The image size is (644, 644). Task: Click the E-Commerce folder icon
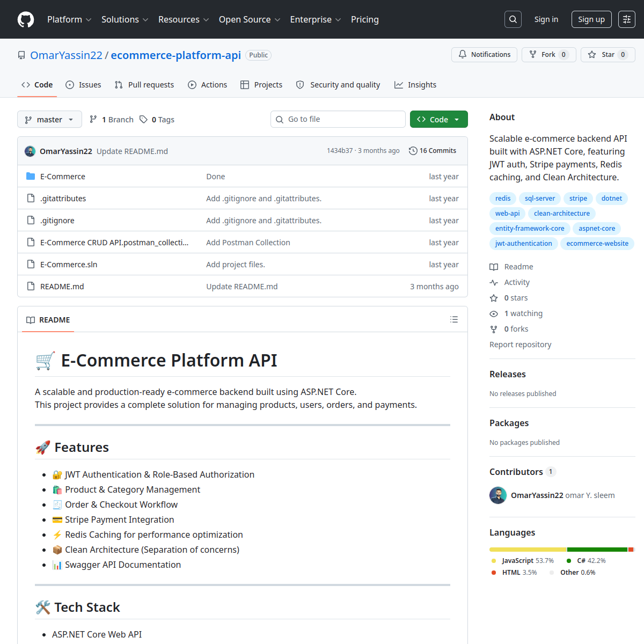[31, 177]
